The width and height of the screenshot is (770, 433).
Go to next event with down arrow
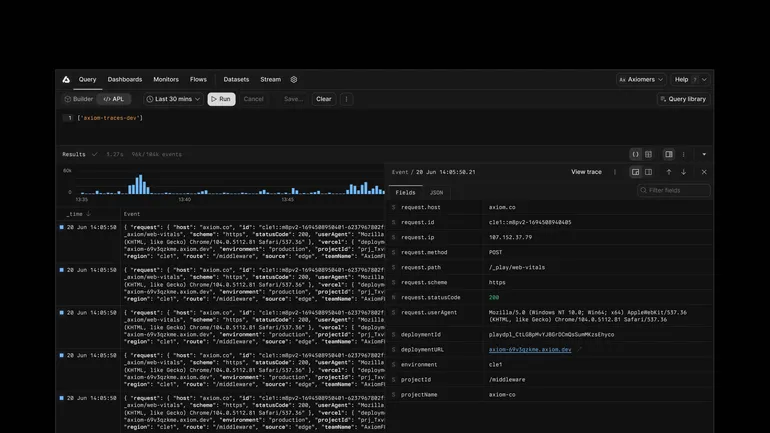684,172
